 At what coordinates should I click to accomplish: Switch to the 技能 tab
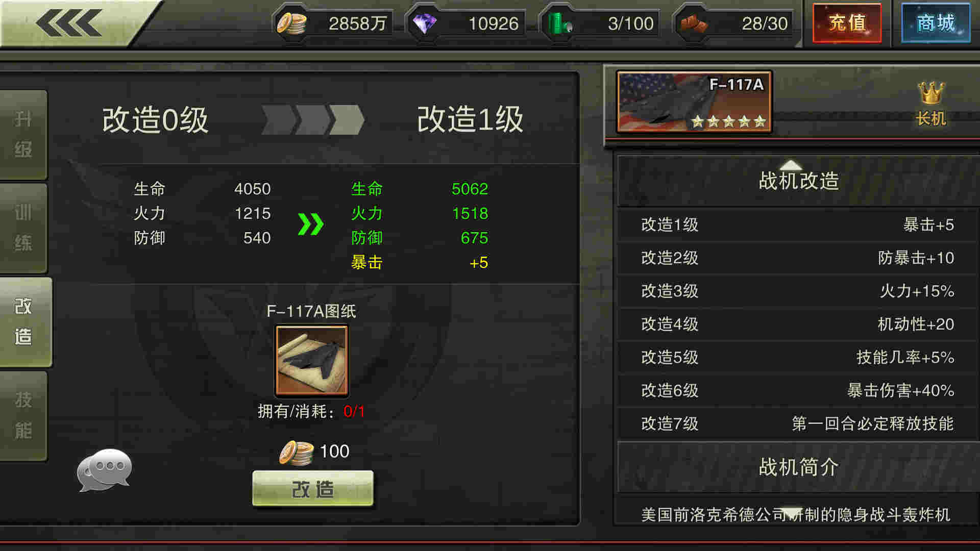coord(23,415)
